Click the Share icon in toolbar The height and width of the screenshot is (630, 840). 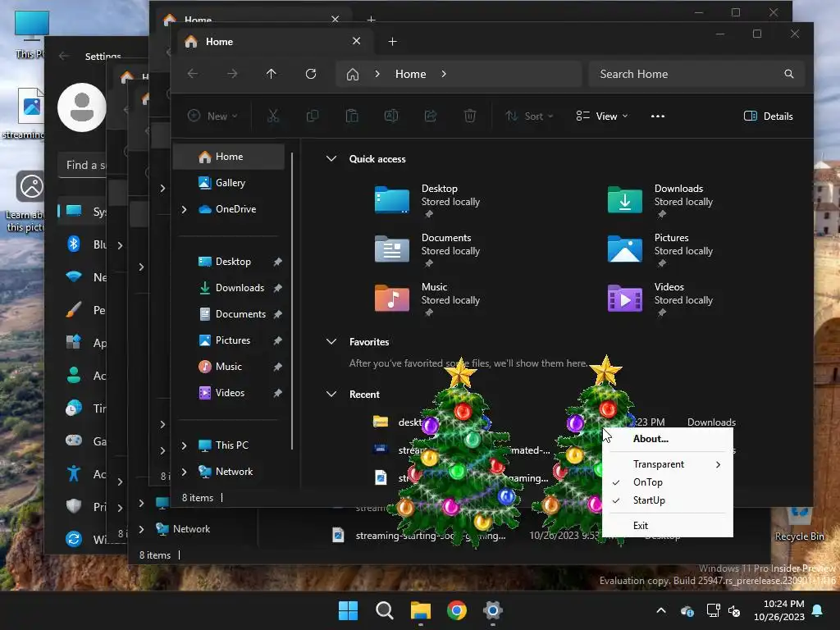[431, 116]
